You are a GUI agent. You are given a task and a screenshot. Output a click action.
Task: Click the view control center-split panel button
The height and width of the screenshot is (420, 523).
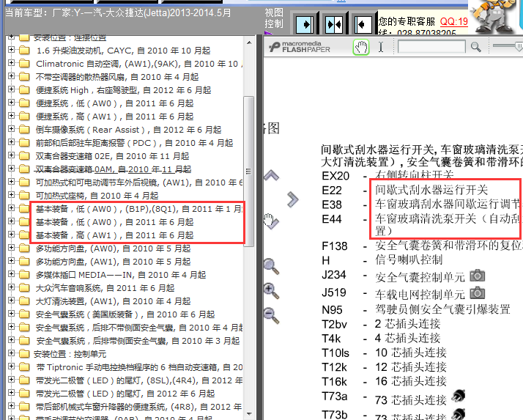(x=334, y=24)
